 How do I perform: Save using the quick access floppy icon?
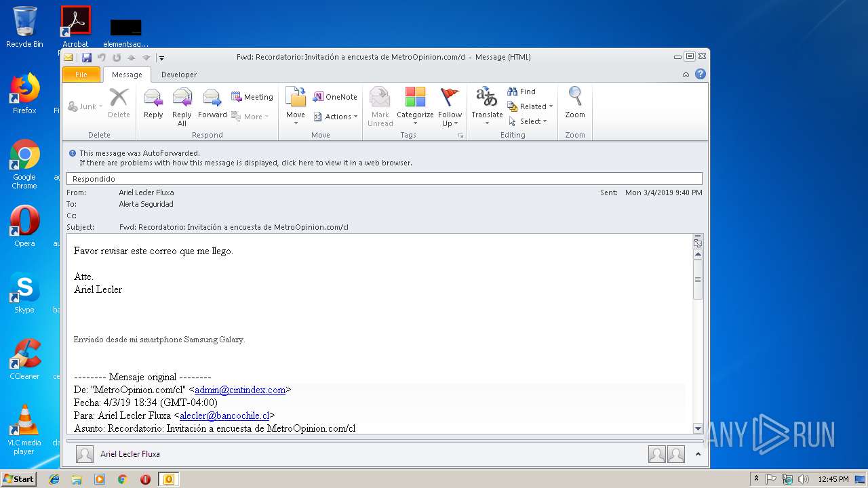(x=87, y=58)
